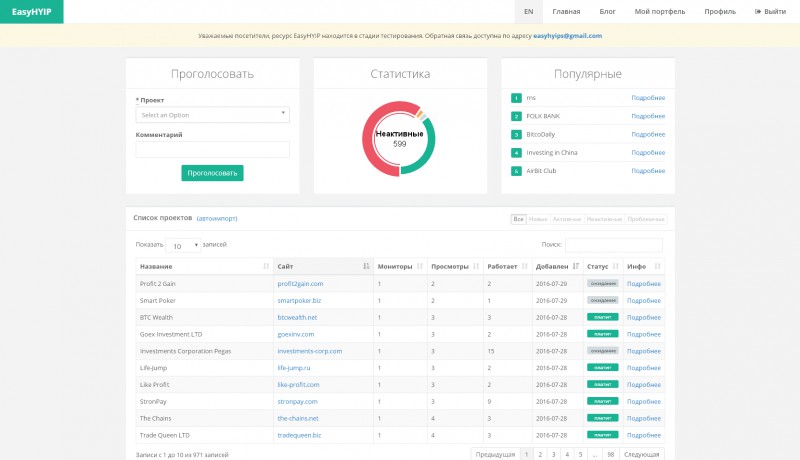Viewport: 800px width, 460px height.
Task: Open the tradequeen.biz link
Action: 299,435
